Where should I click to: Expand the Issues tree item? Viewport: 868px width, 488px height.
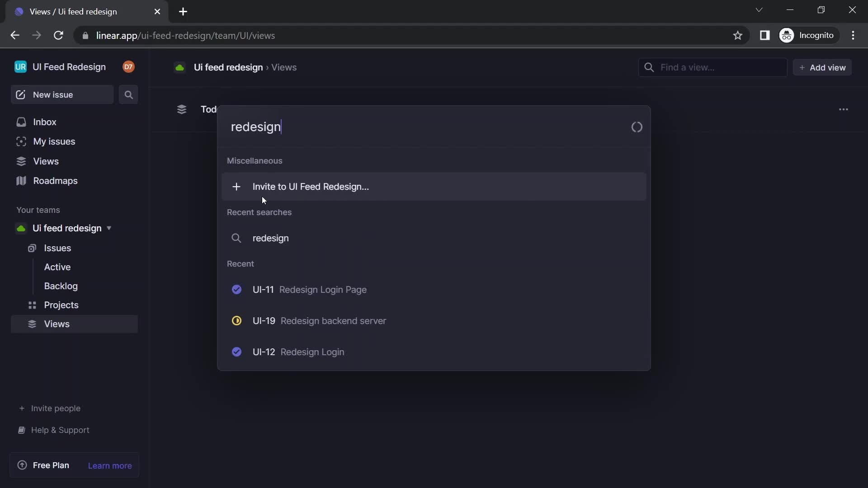(x=58, y=247)
